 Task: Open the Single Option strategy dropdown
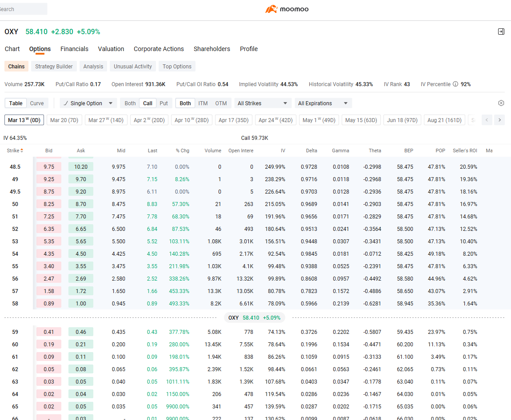pos(88,103)
